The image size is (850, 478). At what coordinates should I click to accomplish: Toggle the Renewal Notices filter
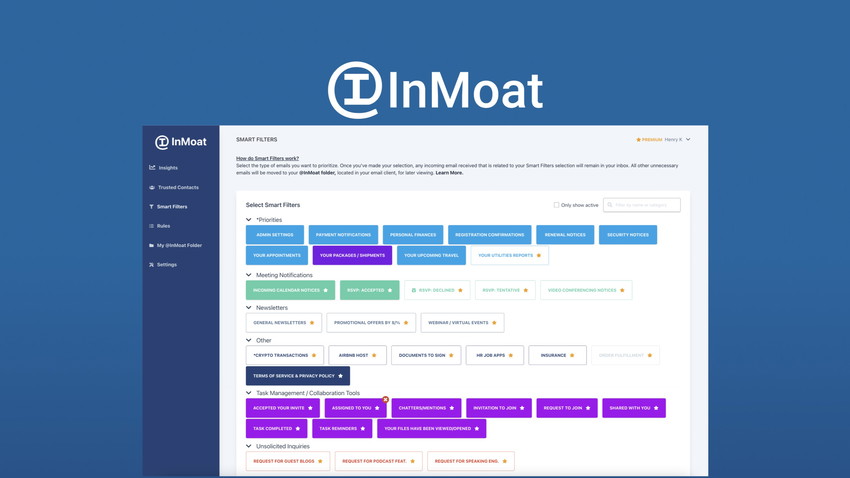tap(565, 235)
